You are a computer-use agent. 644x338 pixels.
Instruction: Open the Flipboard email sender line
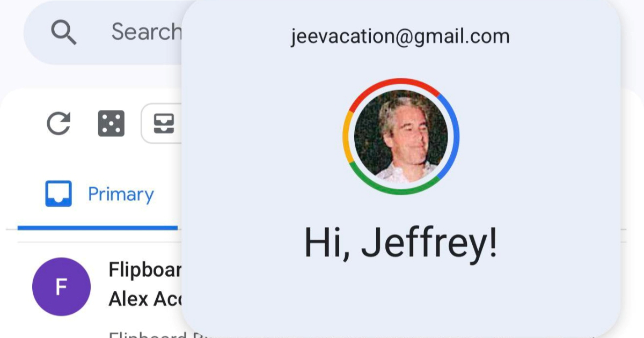(x=145, y=270)
